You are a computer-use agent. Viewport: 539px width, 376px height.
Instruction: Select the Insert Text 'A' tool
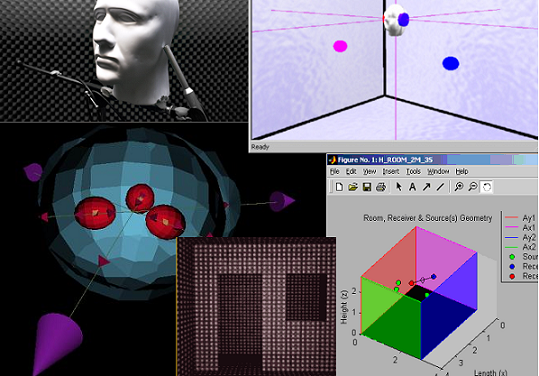pyautogui.click(x=412, y=187)
